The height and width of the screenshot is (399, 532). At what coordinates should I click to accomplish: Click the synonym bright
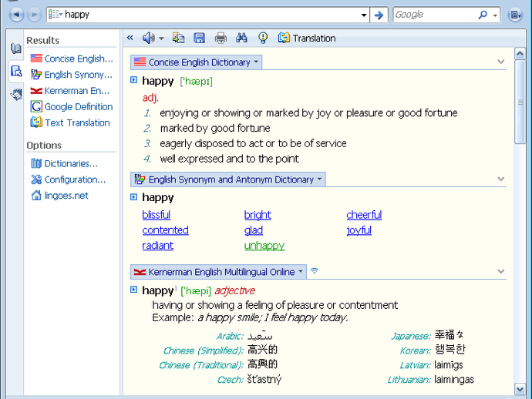pos(258,215)
